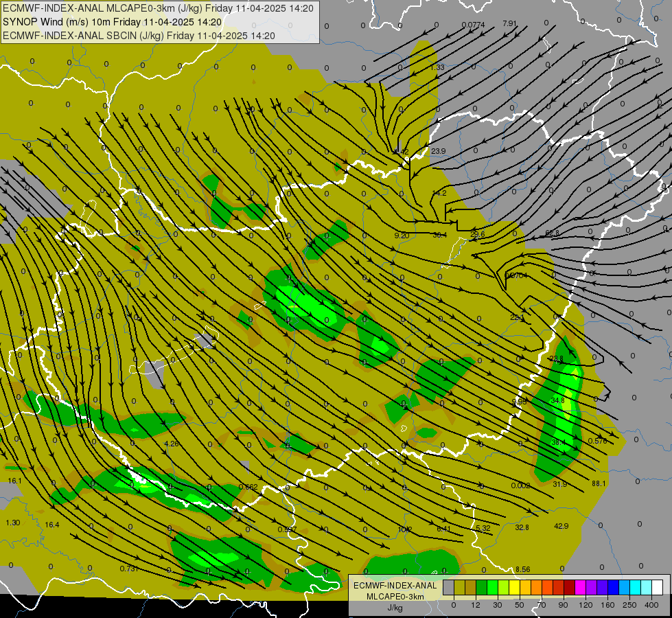672x618 pixels.
Task: Click the map value 16.4
Action: tap(52, 525)
